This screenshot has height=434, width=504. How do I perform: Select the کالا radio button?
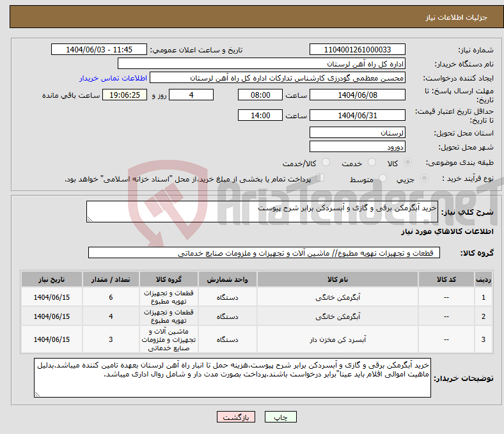[408, 163]
